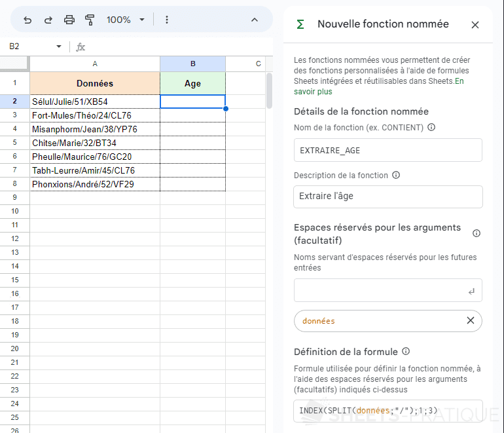Click the active cell B2
This screenshot has height=433, width=504.
tap(192, 102)
